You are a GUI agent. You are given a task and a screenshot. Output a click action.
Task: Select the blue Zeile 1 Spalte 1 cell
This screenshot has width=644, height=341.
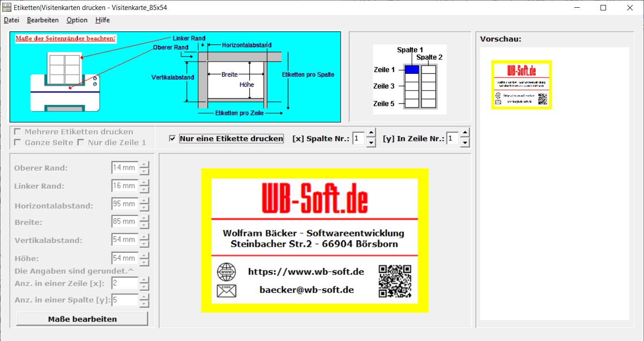[412, 70]
